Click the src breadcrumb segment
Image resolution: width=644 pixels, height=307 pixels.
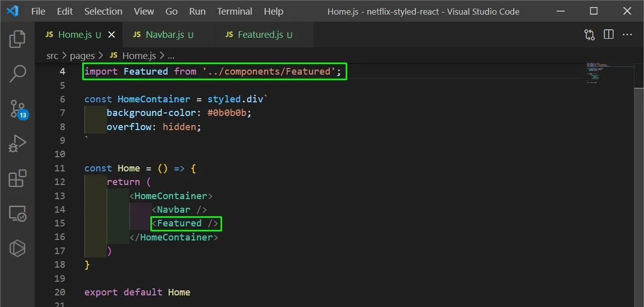[x=52, y=56]
